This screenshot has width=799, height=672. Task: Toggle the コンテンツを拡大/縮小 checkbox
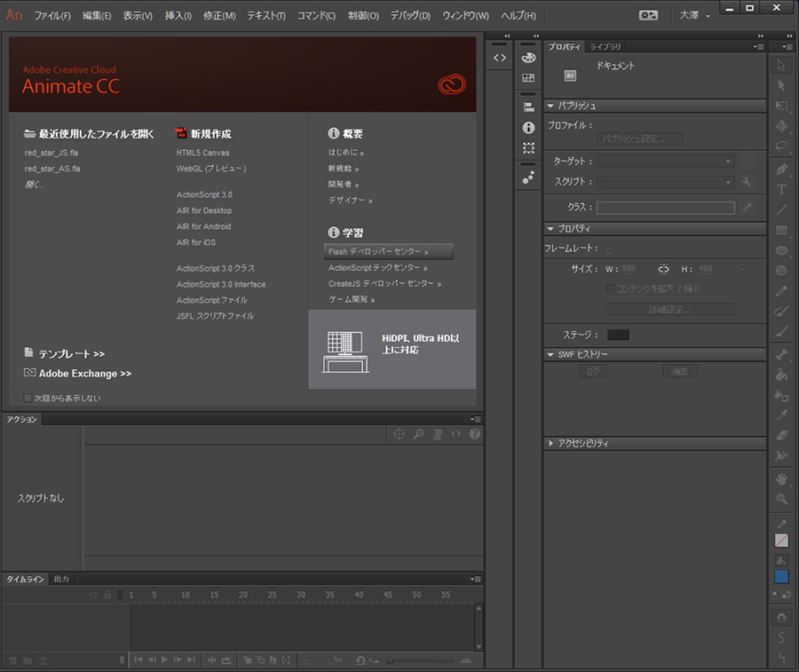[609, 289]
